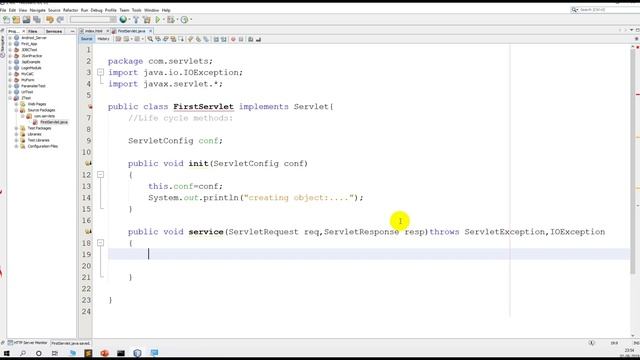Viewport: 640px width, 360px height.
Task: Open the project configuration combo box
Action: coord(93,20)
